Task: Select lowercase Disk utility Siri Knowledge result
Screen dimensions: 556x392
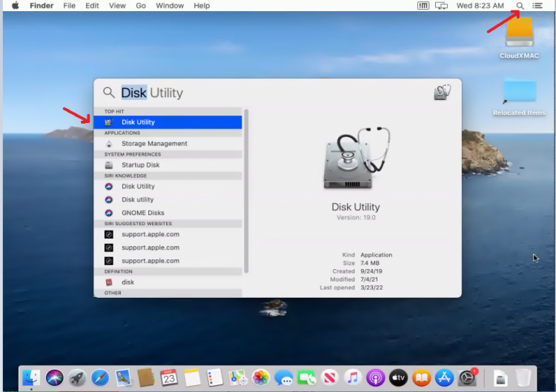Action: coord(168,199)
